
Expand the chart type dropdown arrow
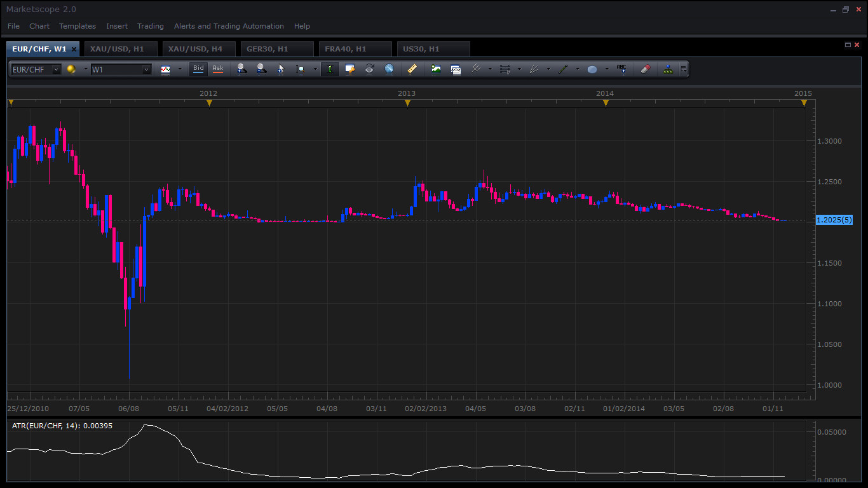point(180,69)
